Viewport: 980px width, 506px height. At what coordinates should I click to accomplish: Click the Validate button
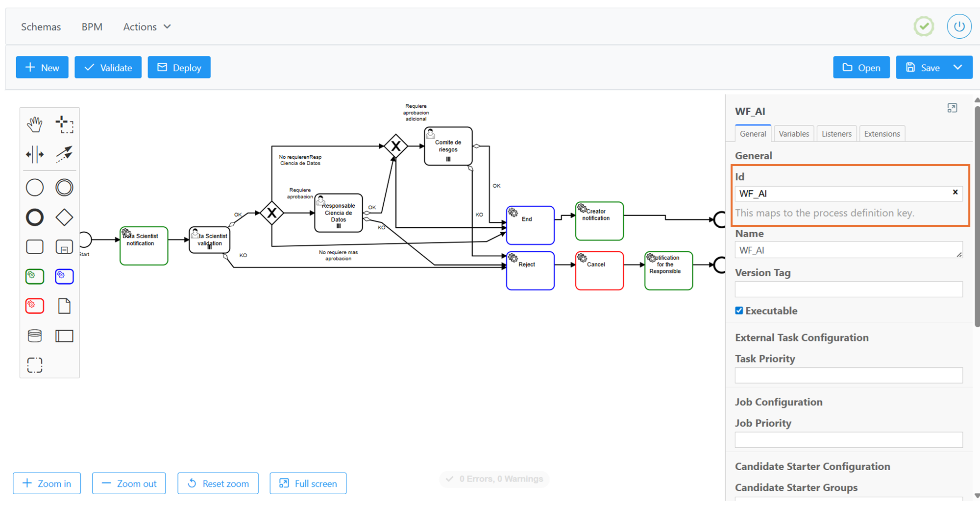click(108, 68)
